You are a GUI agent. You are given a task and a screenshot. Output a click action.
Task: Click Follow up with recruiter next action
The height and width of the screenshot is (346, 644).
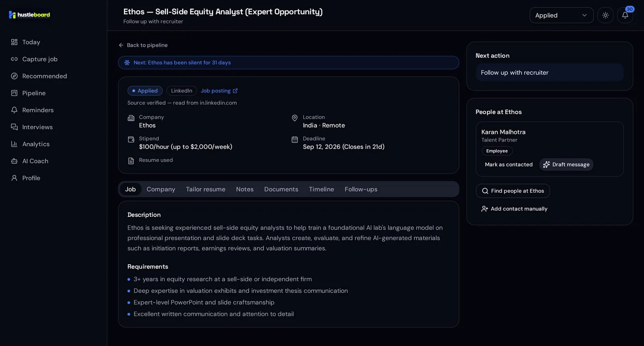click(x=549, y=72)
